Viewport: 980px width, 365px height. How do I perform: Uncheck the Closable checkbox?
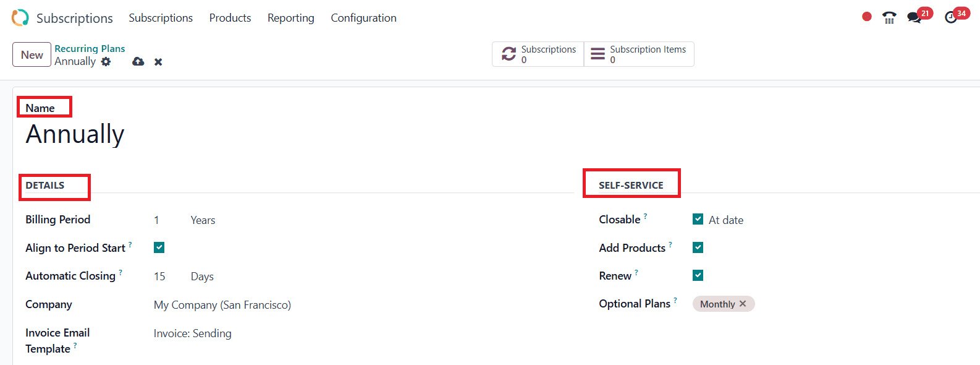698,219
